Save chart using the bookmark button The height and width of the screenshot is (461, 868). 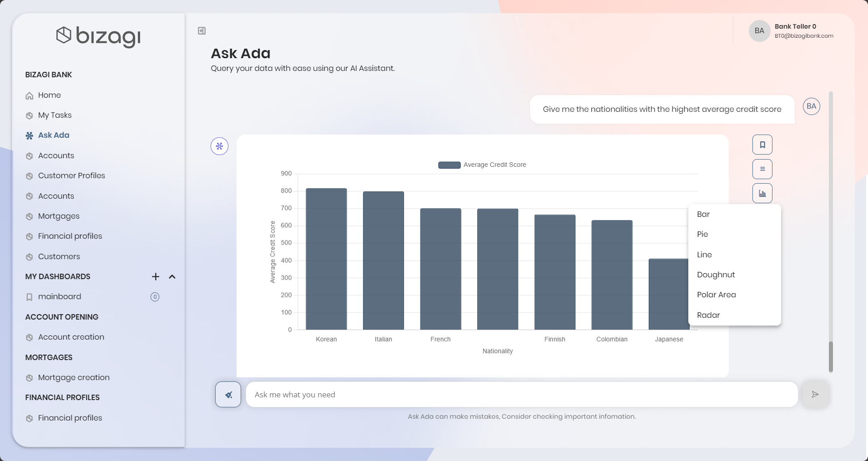[x=762, y=145]
